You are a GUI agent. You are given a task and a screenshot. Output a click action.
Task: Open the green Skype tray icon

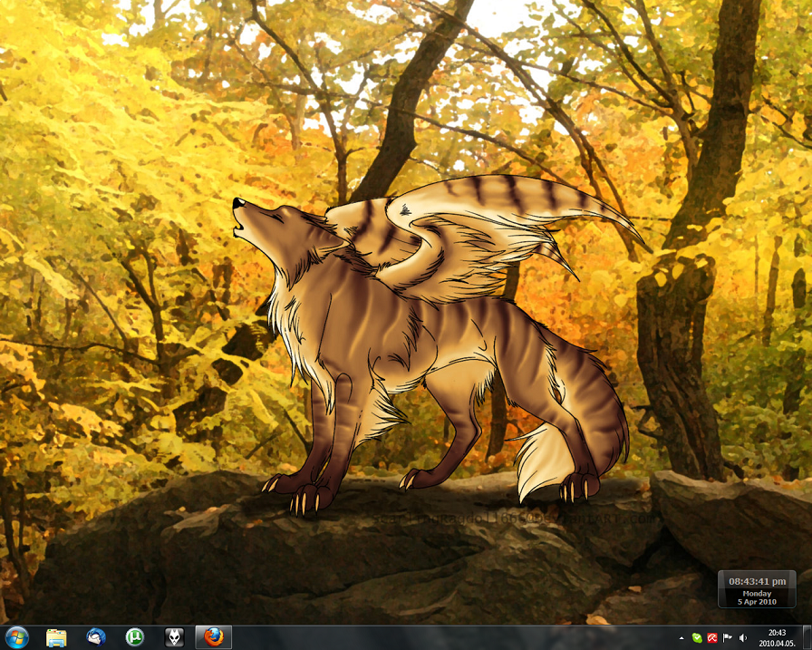[697, 638]
